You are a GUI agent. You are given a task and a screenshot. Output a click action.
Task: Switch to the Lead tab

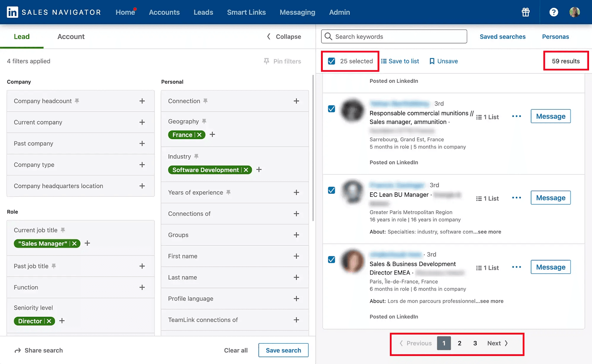tap(22, 37)
